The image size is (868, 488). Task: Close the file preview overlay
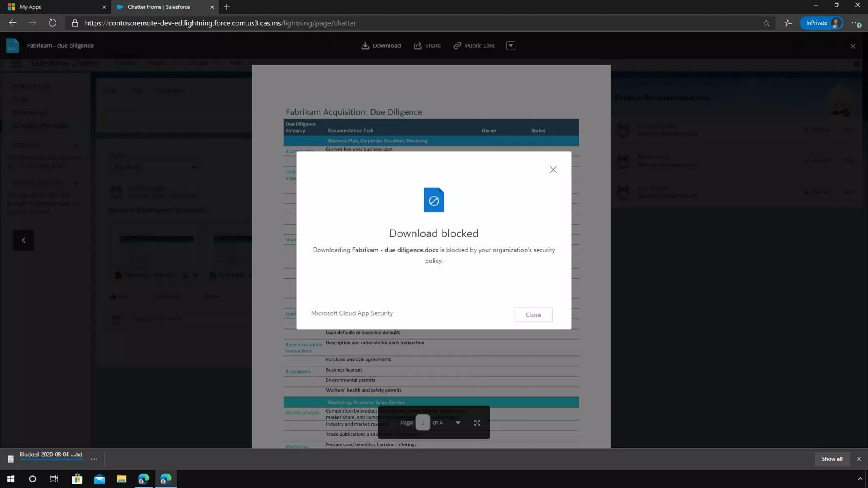[x=853, y=46]
